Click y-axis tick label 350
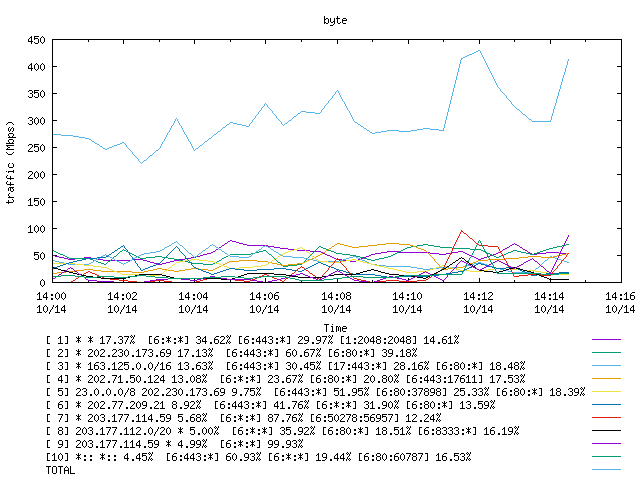This screenshot has width=640, height=480. click(x=36, y=94)
